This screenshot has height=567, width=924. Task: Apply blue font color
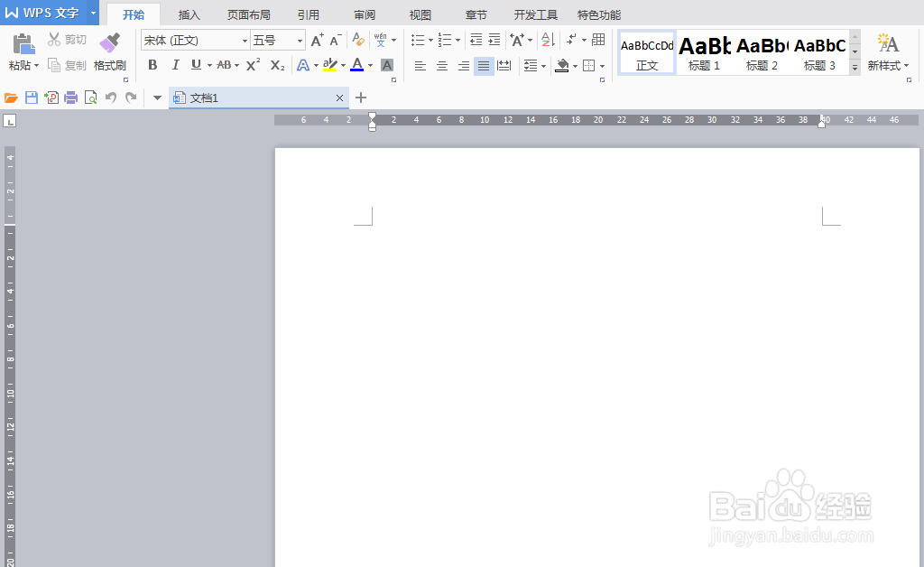point(357,65)
